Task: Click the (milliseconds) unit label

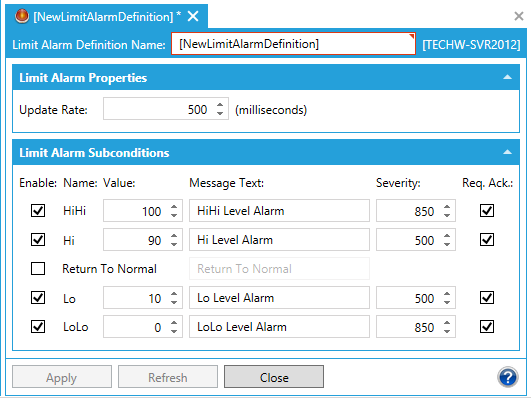Action: 271,110
